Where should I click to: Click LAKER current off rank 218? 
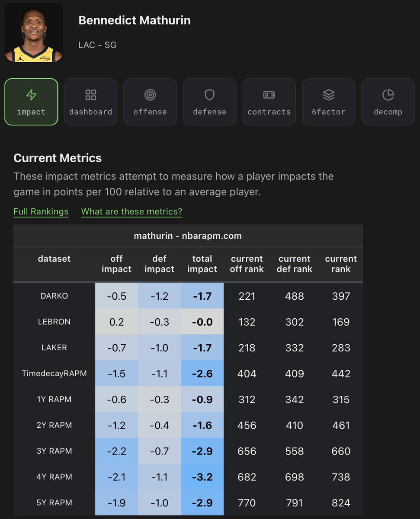pyautogui.click(x=247, y=348)
